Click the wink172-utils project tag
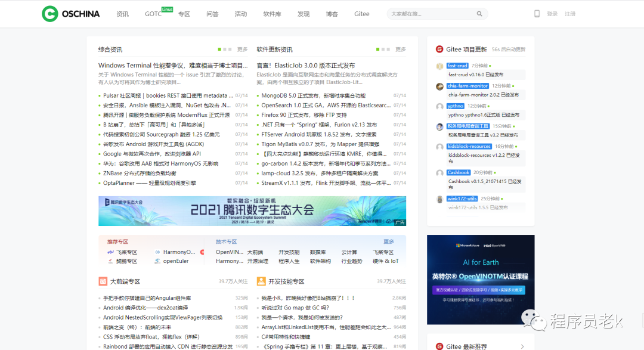This screenshot has width=644, height=350. click(x=462, y=199)
